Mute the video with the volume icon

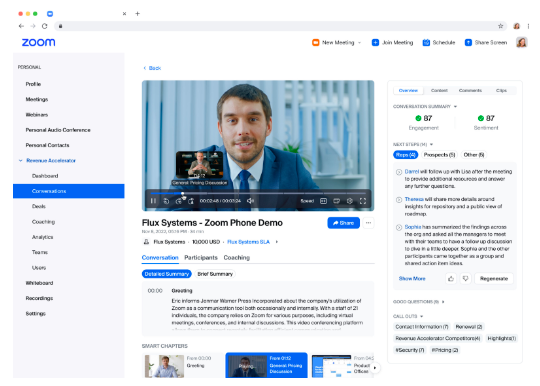point(250,201)
